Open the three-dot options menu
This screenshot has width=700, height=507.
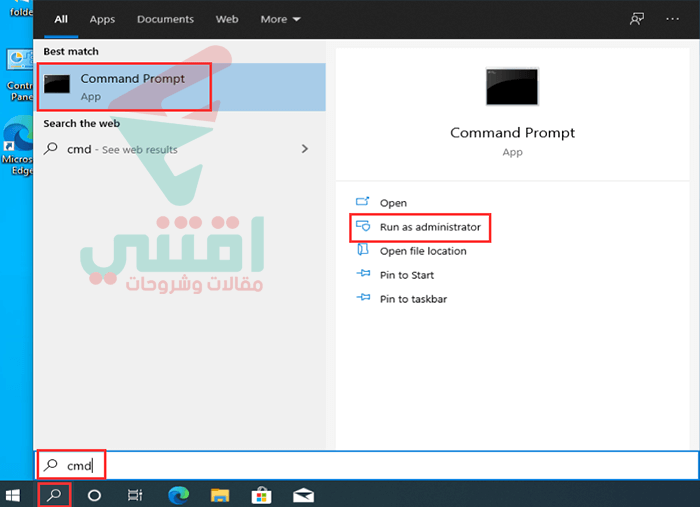pos(672,19)
